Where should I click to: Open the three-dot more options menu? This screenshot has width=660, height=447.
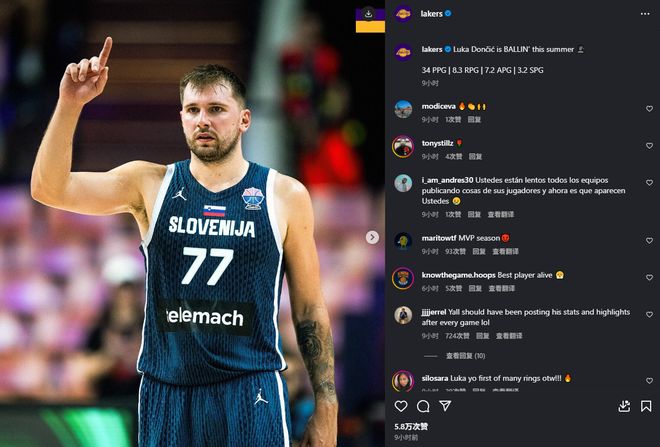coord(645,14)
